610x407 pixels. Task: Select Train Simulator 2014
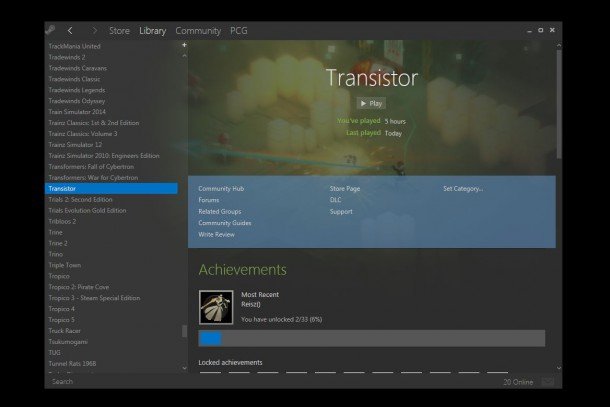coord(77,112)
